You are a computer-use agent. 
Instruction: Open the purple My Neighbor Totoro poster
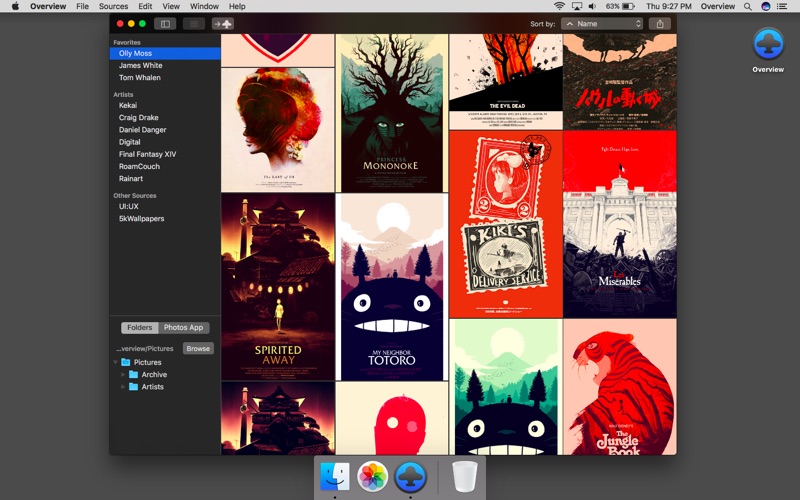click(x=392, y=287)
